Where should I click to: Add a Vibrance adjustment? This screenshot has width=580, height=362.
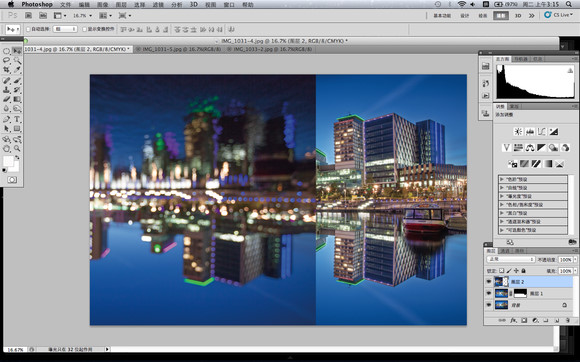click(506, 148)
